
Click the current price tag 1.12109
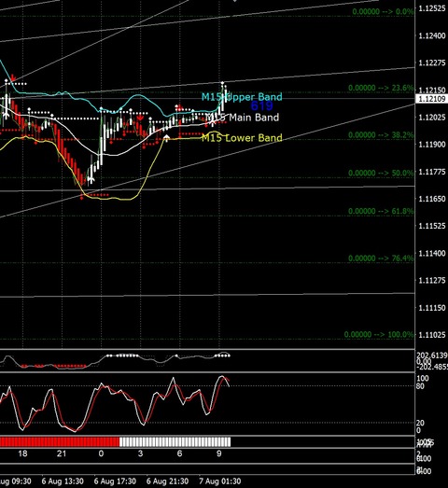(432, 99)
